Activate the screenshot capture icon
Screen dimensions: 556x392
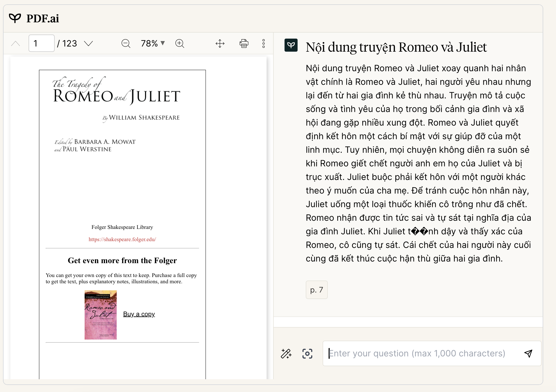tap(307, 354)
